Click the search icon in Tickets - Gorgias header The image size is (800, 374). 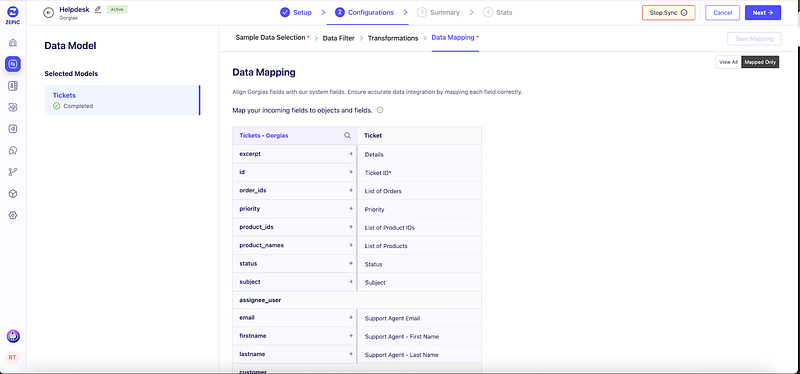click(347, 136)
